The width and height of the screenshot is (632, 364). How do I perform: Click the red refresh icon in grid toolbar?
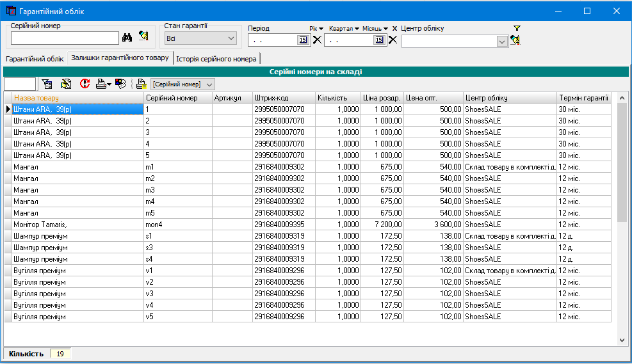pos(85,84)
